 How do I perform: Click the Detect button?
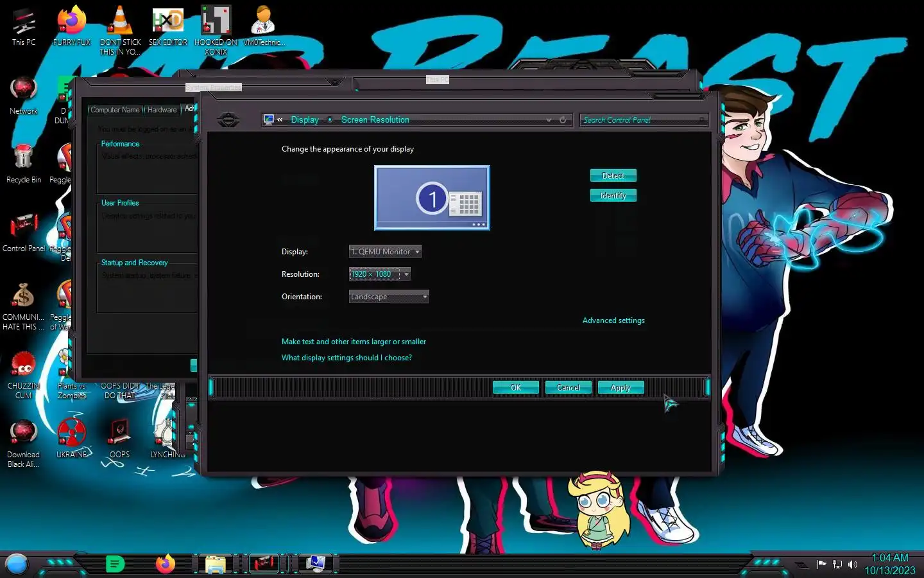click(613, 176)
